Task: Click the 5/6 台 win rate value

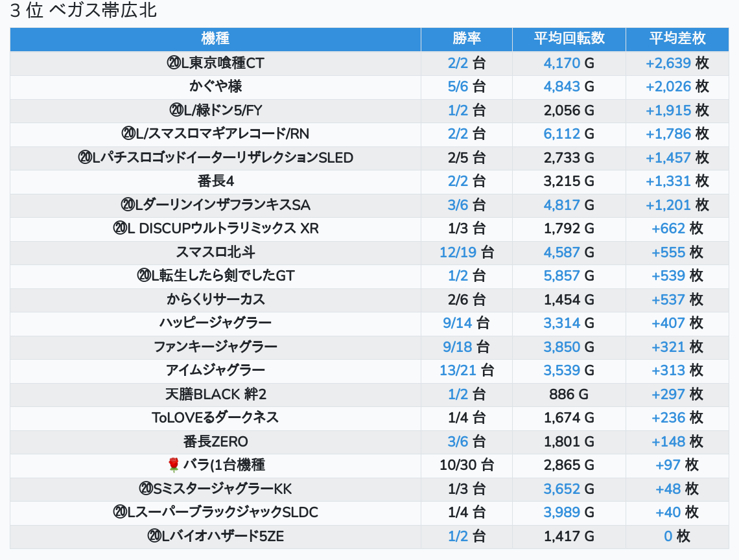Action: click(x=467, y=87)
